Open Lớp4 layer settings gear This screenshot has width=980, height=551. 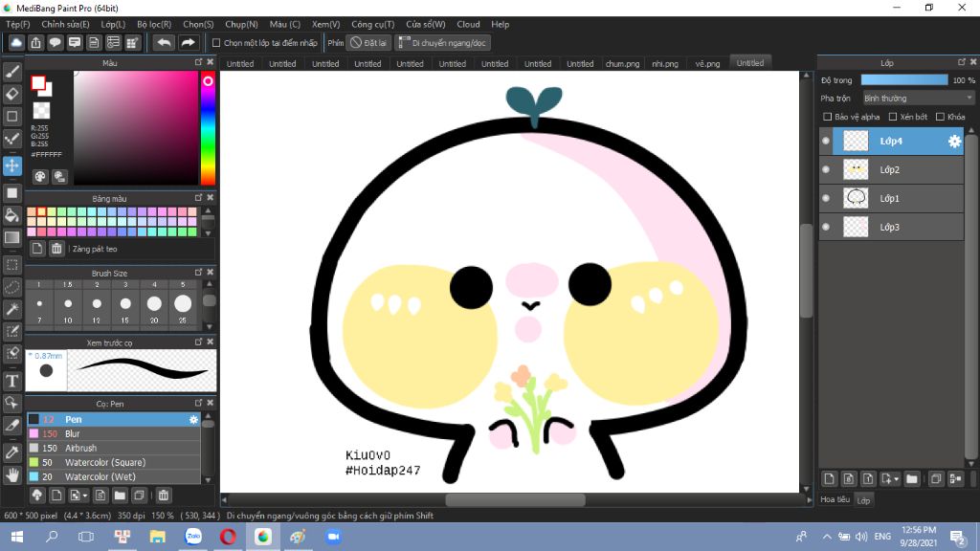(954, 142)
